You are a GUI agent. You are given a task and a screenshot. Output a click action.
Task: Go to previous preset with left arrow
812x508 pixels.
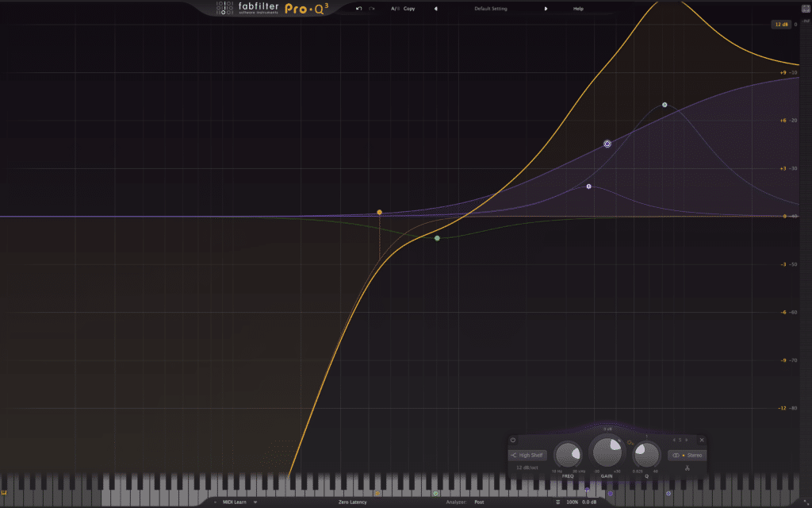click(x=435, y=8)
